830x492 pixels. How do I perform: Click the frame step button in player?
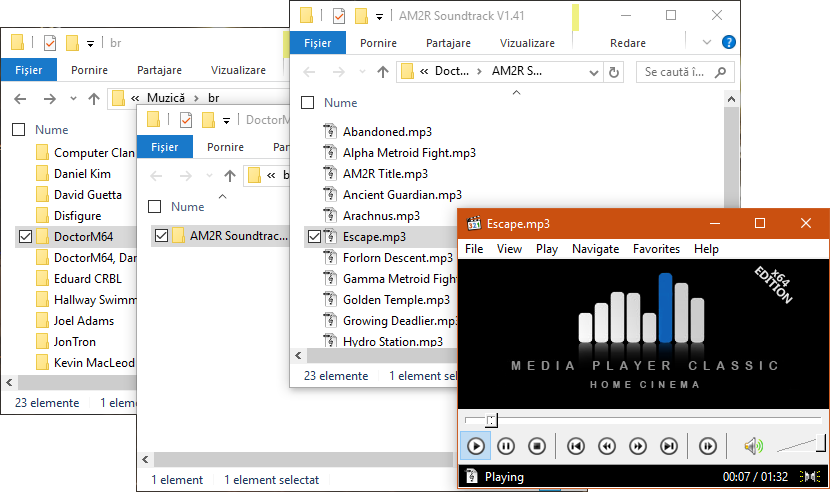708,446
